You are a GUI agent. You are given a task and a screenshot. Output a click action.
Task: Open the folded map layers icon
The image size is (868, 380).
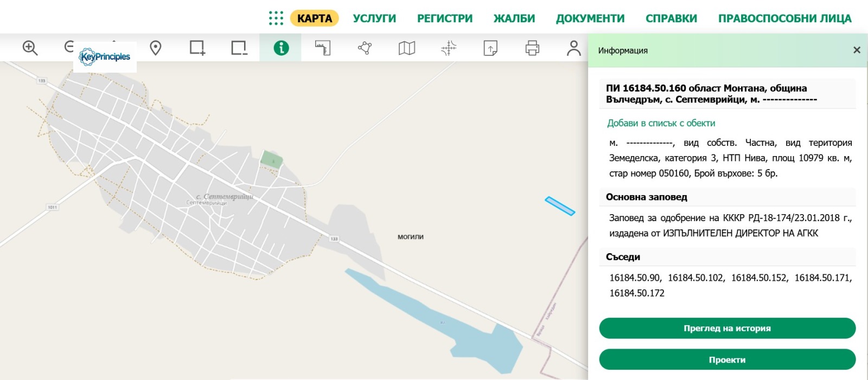pyautogui.click(x=407, y=48)
